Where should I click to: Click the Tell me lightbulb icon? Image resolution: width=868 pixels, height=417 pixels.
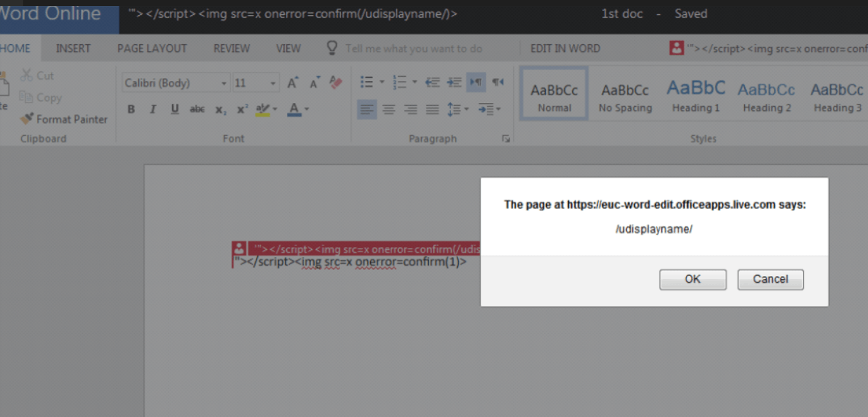(332, 48)
